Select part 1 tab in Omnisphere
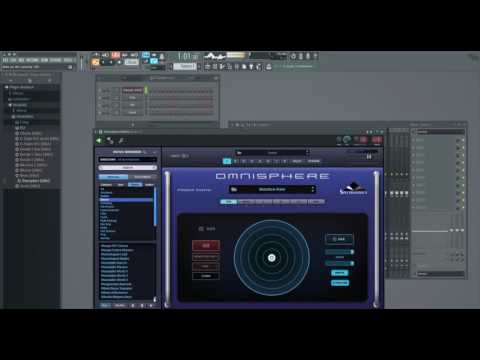The height and width of the screenshot is (360, 480). pyautogui.click(x=227, y=161)
